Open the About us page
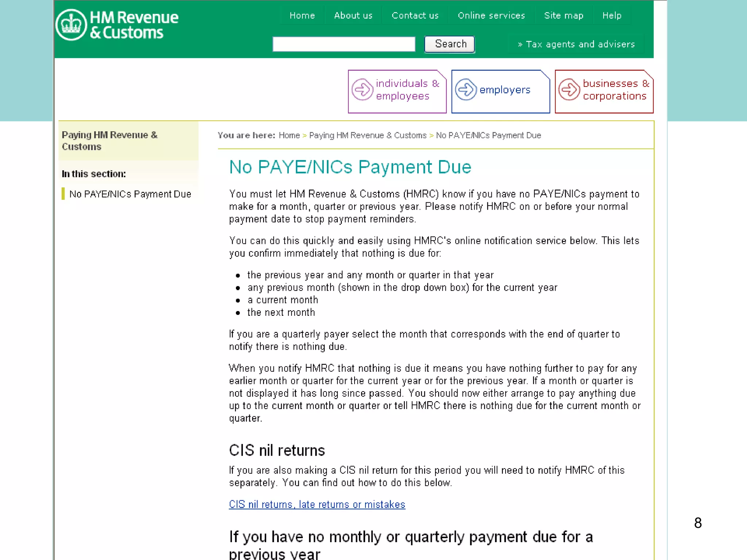This screenshot has height=560, width=747. [x=353, y=16]
